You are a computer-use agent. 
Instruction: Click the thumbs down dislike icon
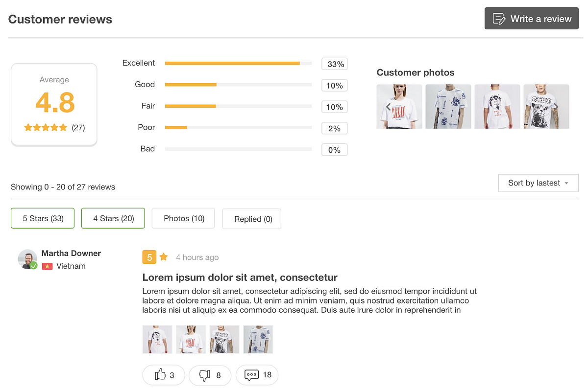(x=205, y=375)
